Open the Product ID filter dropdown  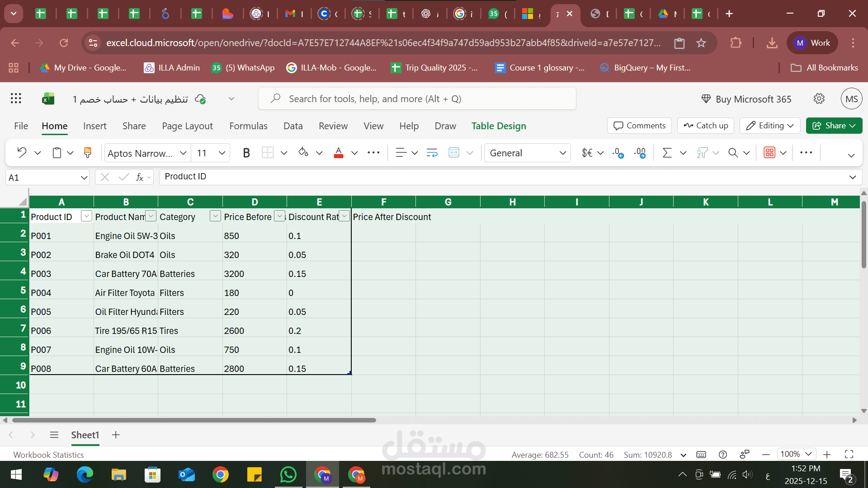point(86,216)
